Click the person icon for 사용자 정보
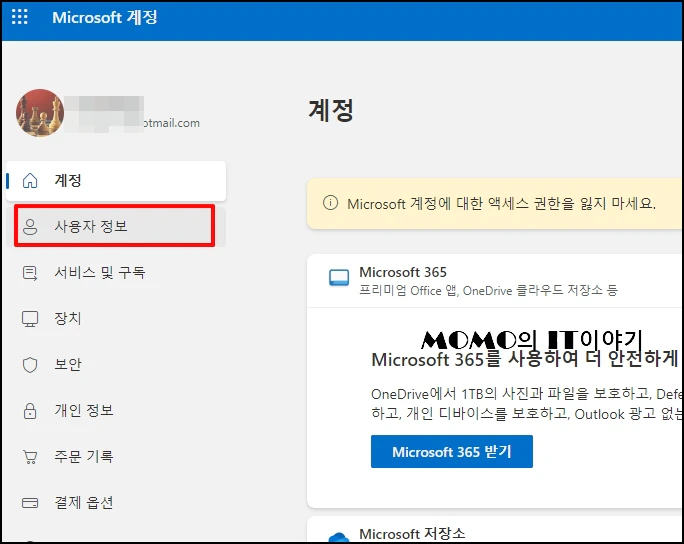 (x=30, y=226)
